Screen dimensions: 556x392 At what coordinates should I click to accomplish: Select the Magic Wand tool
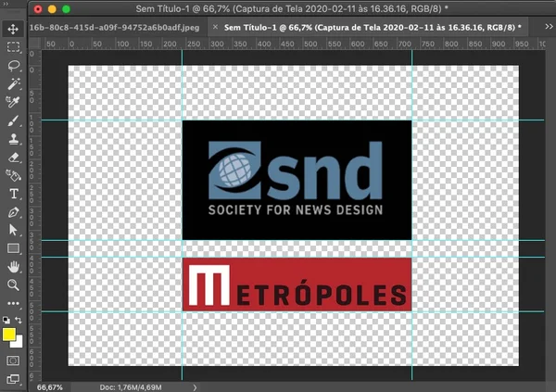(x=13, y=83)
